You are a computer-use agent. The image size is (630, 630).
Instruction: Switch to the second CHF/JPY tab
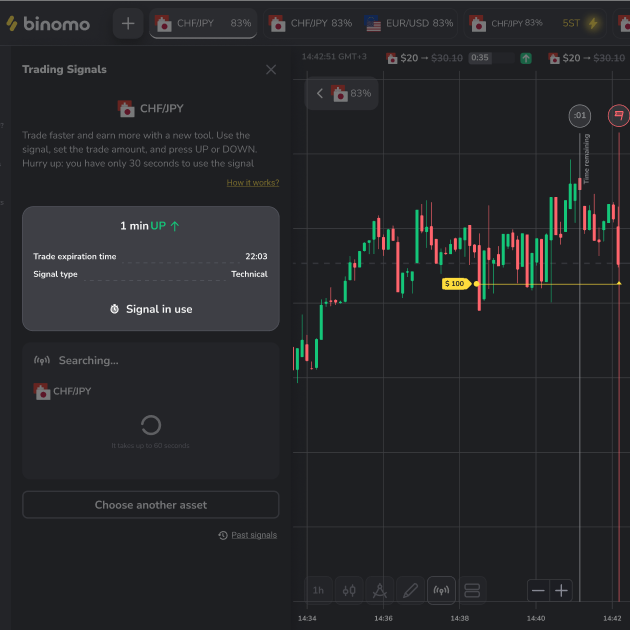point(310,23)
